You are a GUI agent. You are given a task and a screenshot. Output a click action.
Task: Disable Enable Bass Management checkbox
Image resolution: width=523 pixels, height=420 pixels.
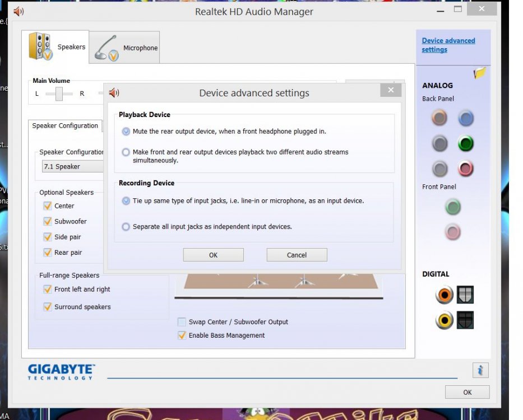tap(182, 335)
